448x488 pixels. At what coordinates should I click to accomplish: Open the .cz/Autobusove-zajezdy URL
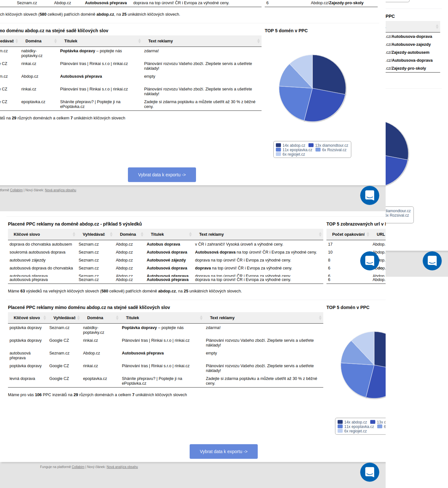coord(408,45)
